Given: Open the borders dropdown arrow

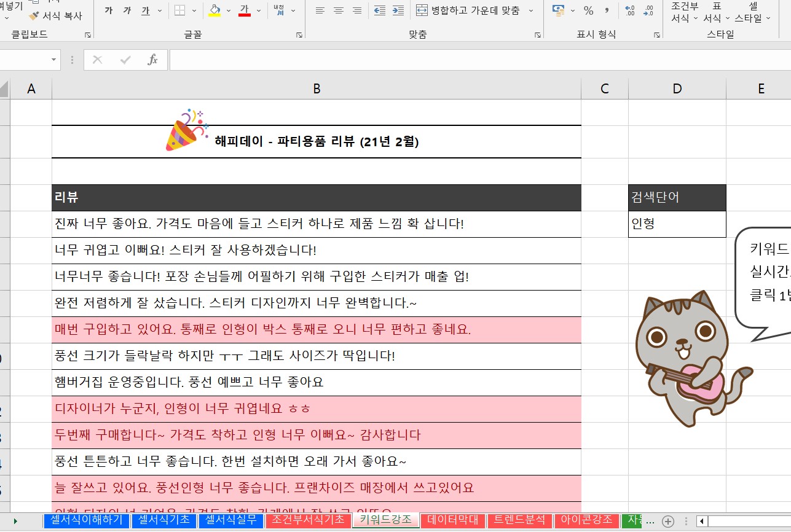Looking at the screenshot, I should point(195,11).
